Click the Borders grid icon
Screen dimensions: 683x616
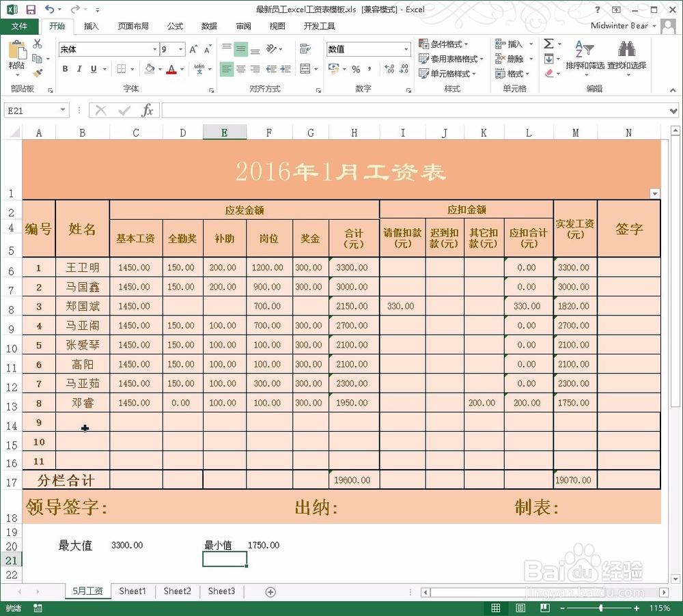click(x=122, y=69)
